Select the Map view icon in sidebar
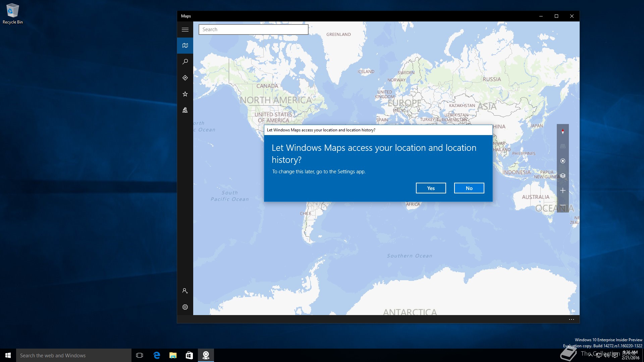 click(x=185, y=46)
